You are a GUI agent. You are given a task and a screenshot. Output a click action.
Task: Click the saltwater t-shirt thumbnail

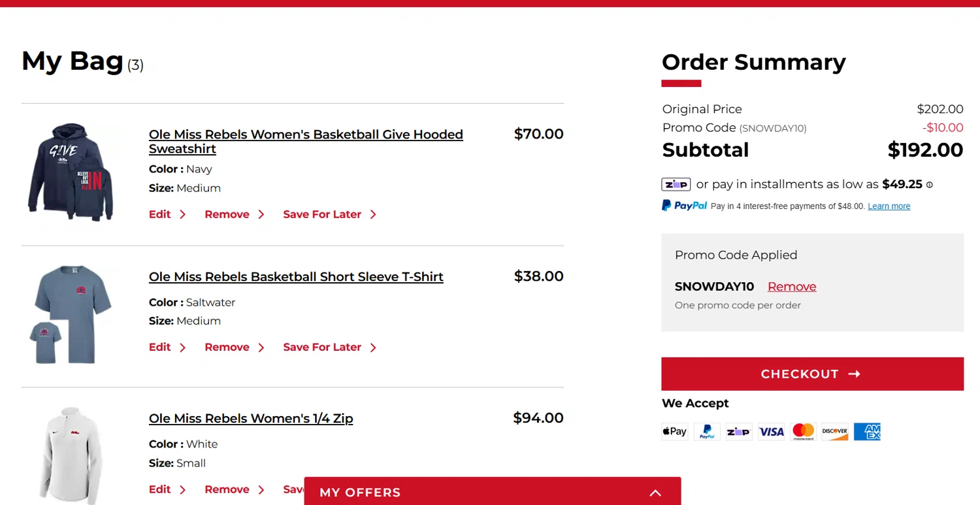click(x=71, y=314)
